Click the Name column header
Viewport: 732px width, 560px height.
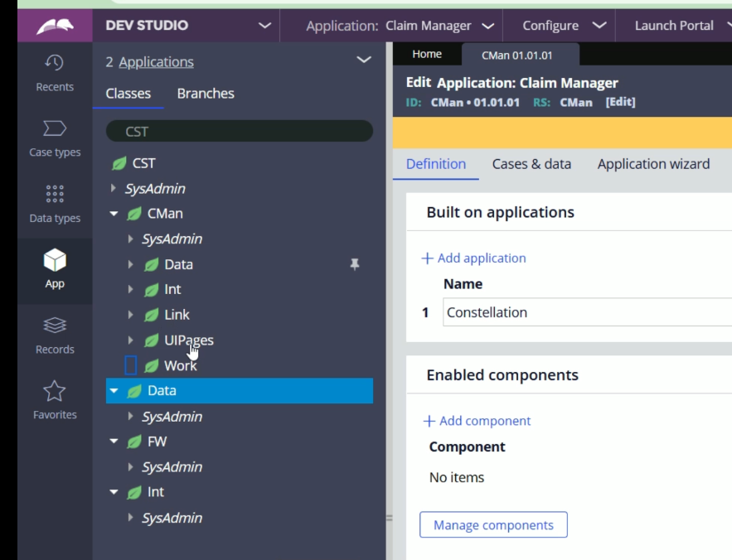click(x=463, y=284)
